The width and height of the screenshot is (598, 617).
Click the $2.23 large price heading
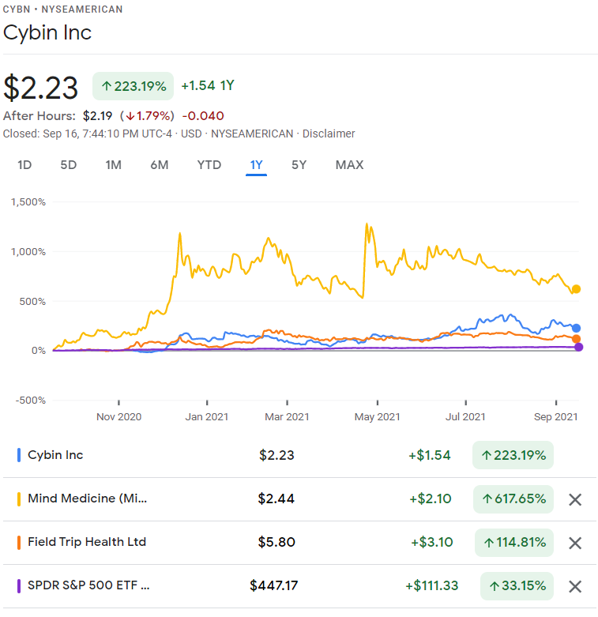(41, 87)
